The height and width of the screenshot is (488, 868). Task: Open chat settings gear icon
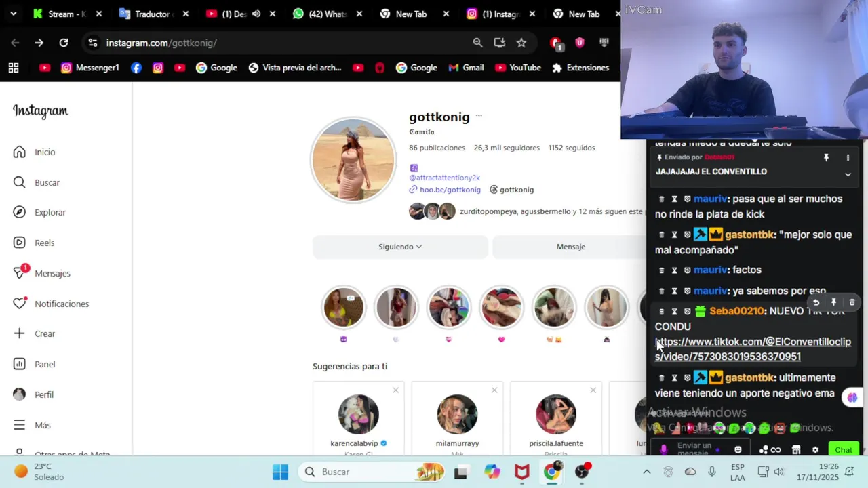click(x=815, y=450)
